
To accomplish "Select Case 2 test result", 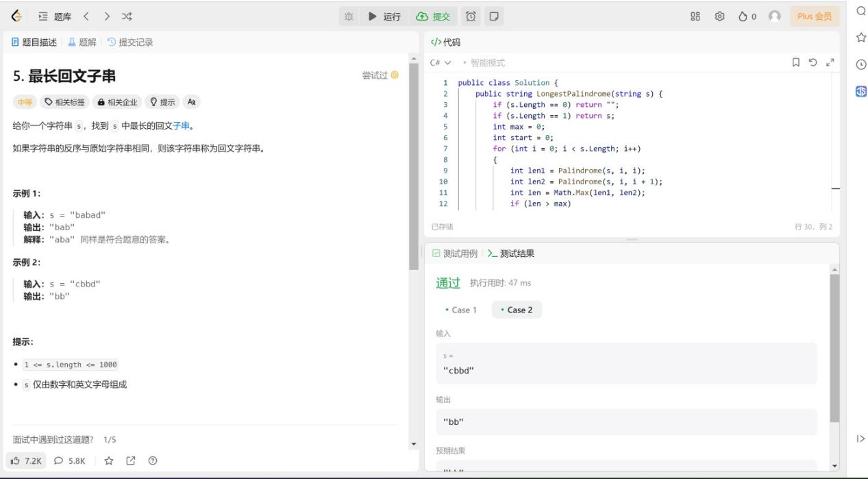I will tap(517, 310).
